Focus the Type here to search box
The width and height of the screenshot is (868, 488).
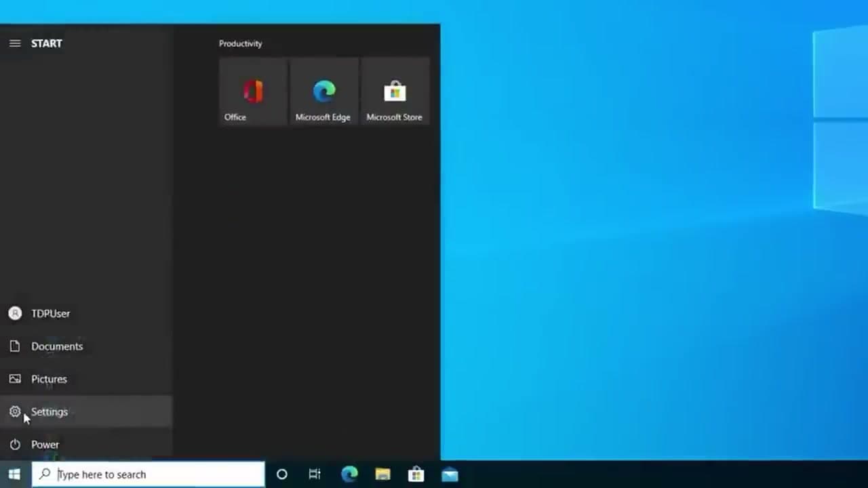coord(148,474)
